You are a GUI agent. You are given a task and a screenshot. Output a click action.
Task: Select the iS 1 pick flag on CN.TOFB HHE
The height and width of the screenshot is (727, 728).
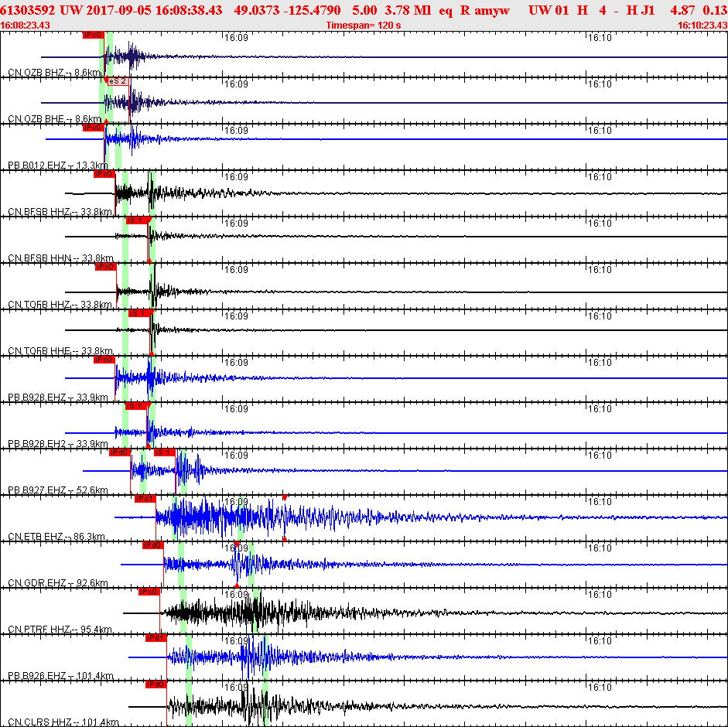click(x=139, y=313)
